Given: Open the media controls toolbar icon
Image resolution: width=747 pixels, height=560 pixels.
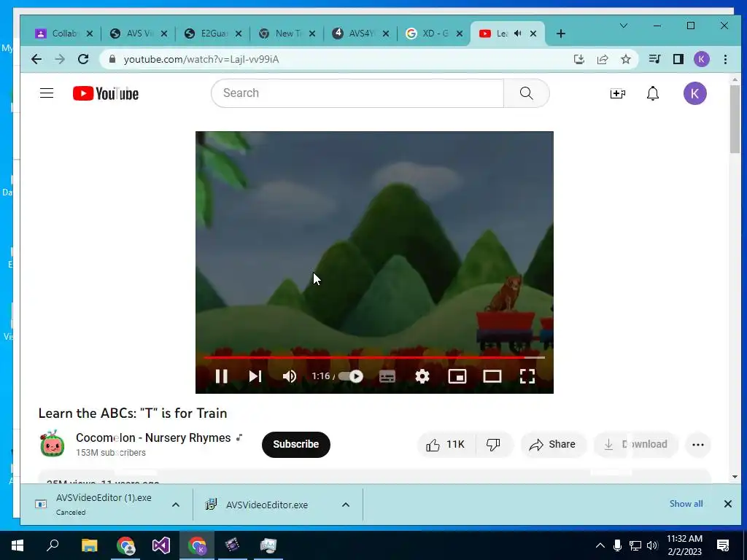Looking at the screenshot, I should 654,59.
